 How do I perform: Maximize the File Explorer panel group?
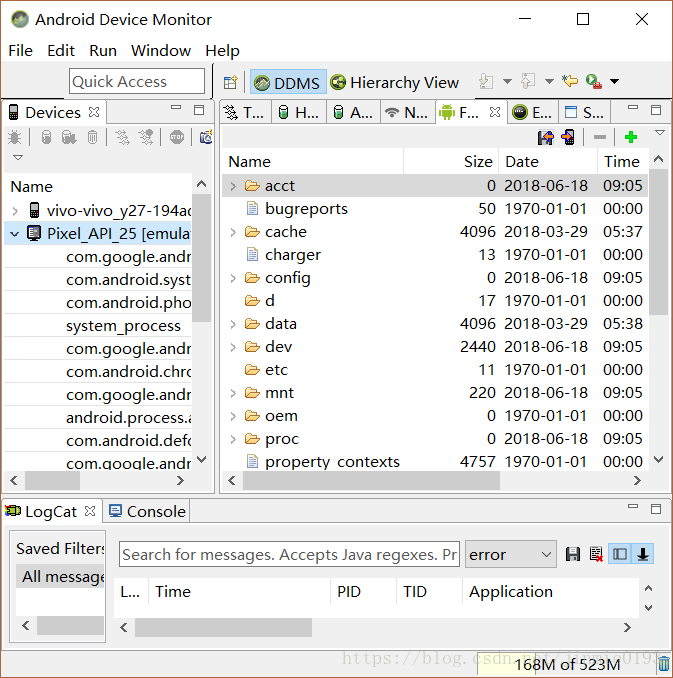[656, 110]
